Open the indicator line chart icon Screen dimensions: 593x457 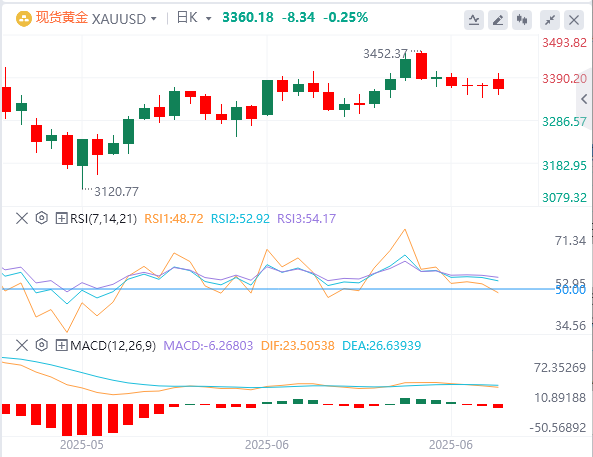click(x=474, y=20)
